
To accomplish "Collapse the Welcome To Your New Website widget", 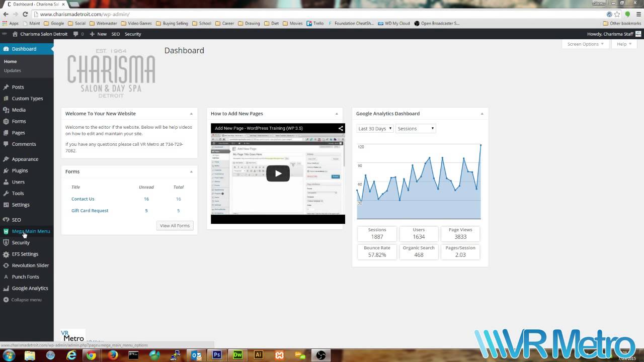I will 191,114.
